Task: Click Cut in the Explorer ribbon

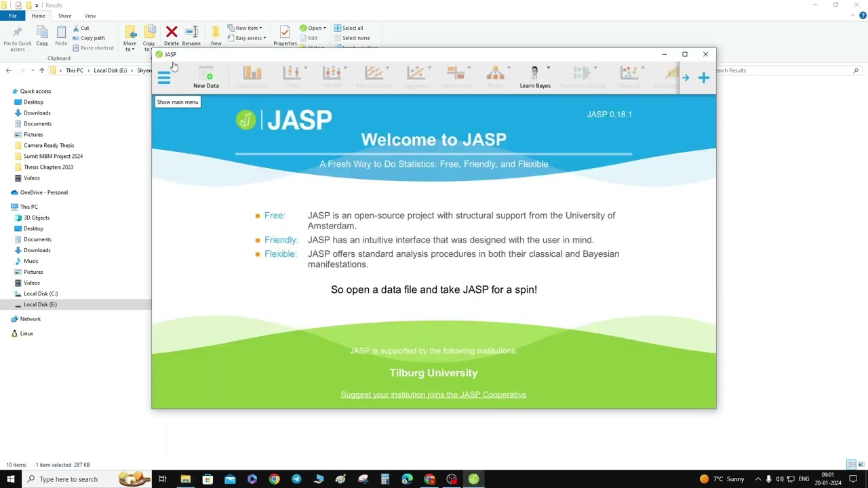Action: (80, 28)
